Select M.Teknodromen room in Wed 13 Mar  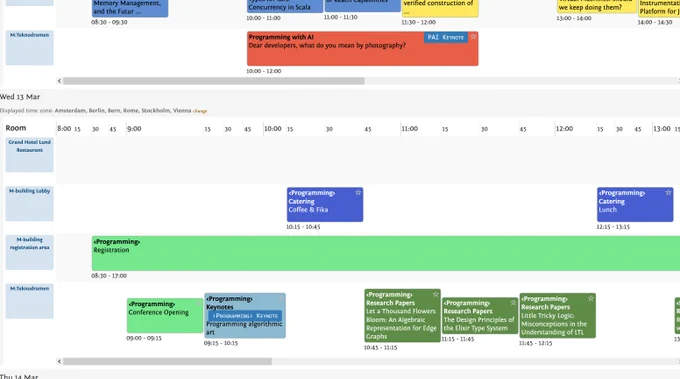tap(29, 301)
